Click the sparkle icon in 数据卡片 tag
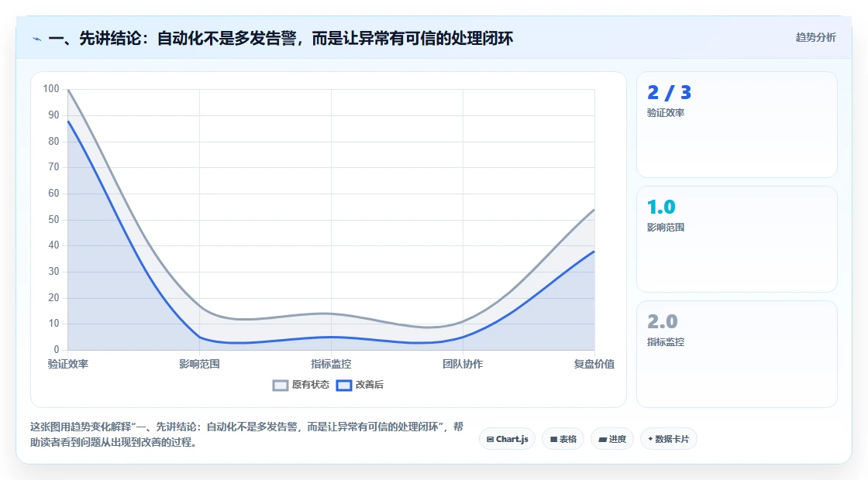868x480 pixels. click(x=650, y=438)
